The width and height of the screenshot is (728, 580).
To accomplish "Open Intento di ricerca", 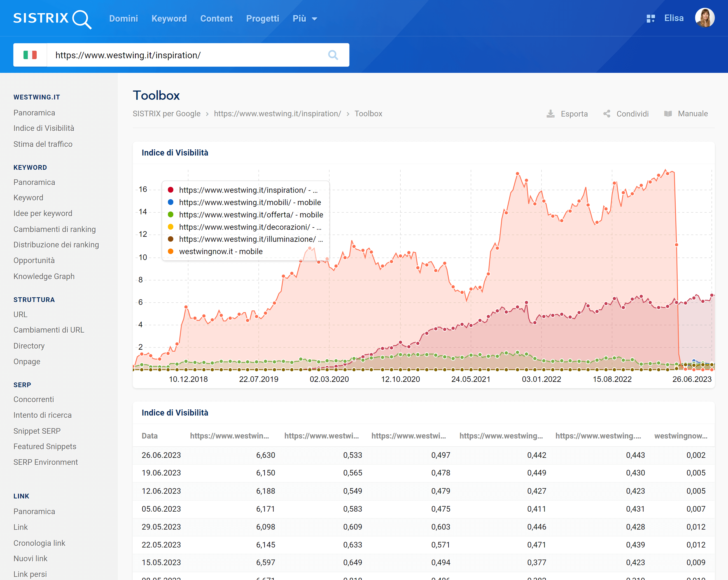I will click(43, 415).
